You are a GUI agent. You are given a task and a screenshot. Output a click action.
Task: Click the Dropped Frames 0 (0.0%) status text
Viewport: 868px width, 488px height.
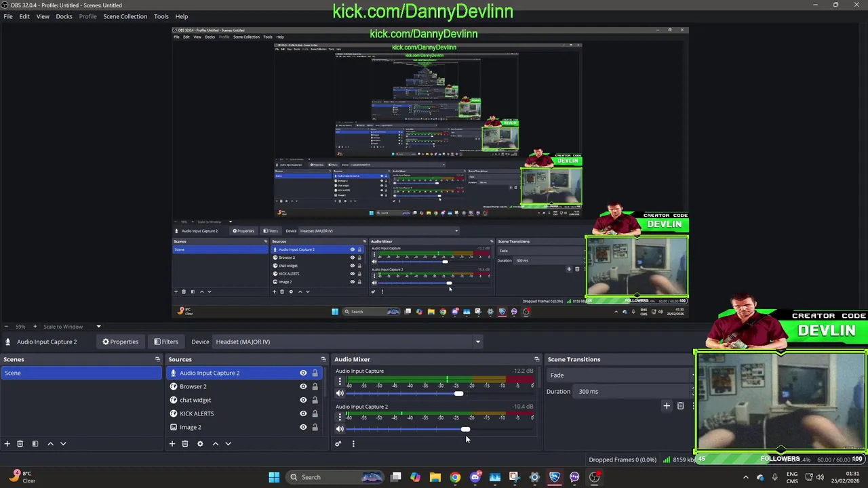click(623, 460)
